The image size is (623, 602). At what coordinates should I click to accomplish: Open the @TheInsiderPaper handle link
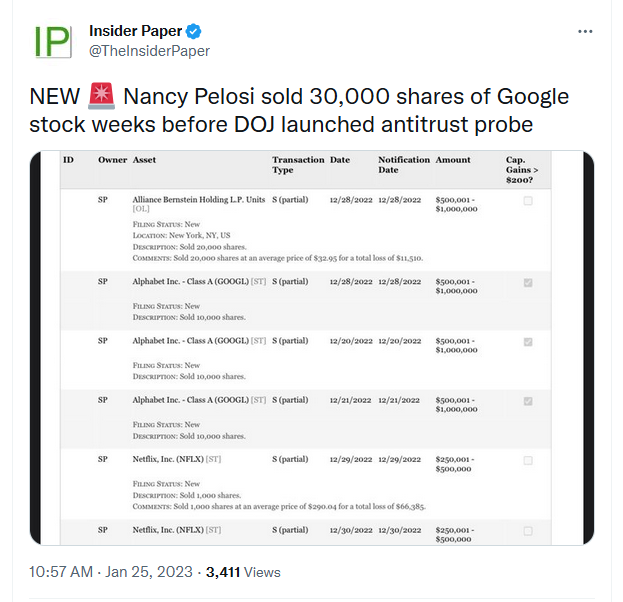point(149,51)
